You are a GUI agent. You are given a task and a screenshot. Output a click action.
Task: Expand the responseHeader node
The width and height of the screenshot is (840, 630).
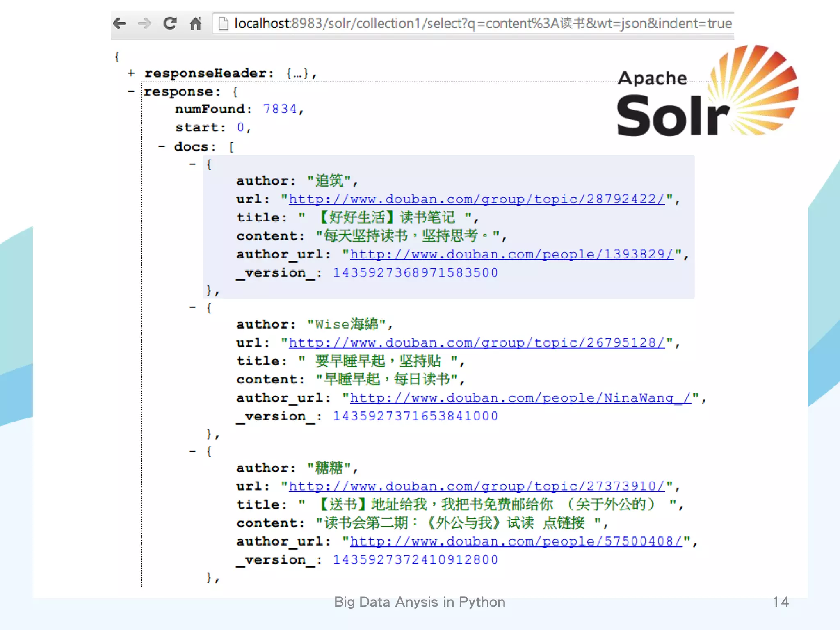click(x=131, y=73)
